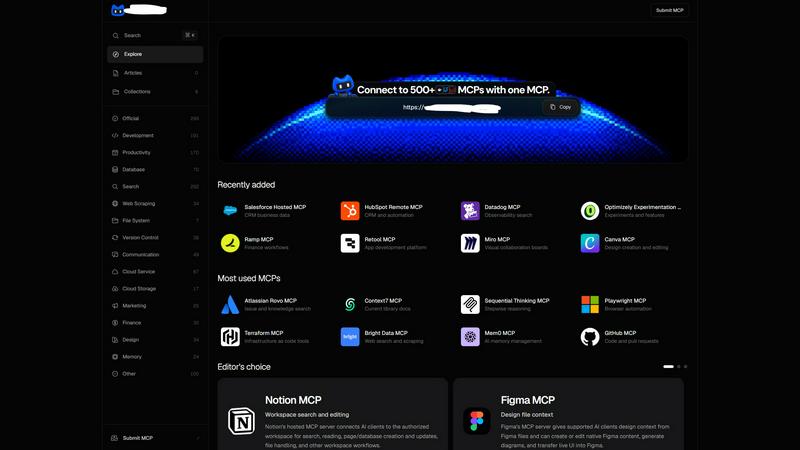800x450 pixels.
Task: Click the blue robot mascot in the banner
Action: point(343,85)
